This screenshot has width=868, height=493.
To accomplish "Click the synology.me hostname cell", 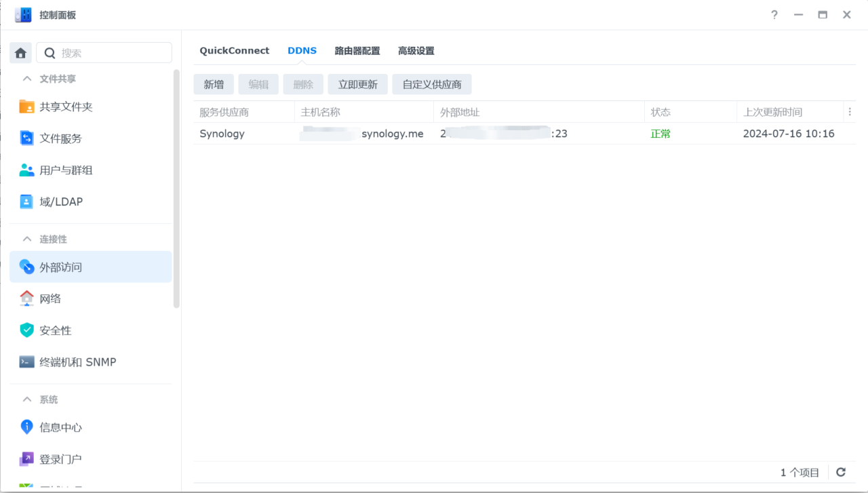I will 363,134.
